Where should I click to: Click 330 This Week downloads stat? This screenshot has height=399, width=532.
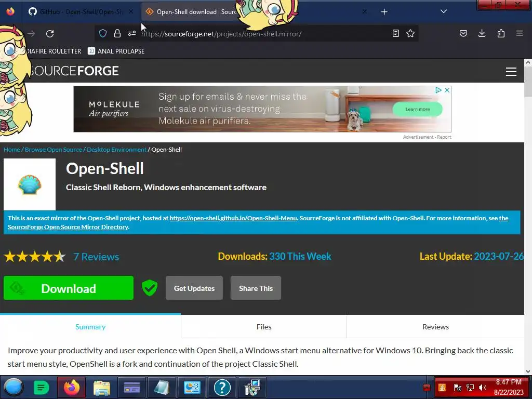click(300, 256)
